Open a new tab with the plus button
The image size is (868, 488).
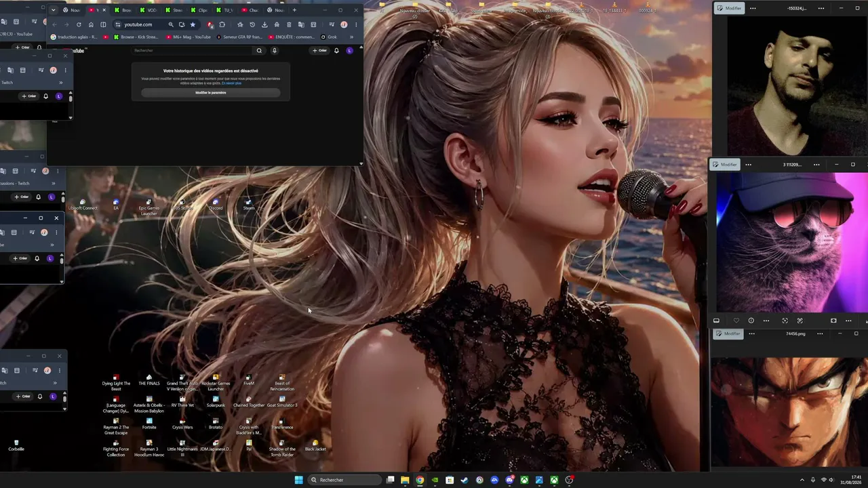click(294, 10)
